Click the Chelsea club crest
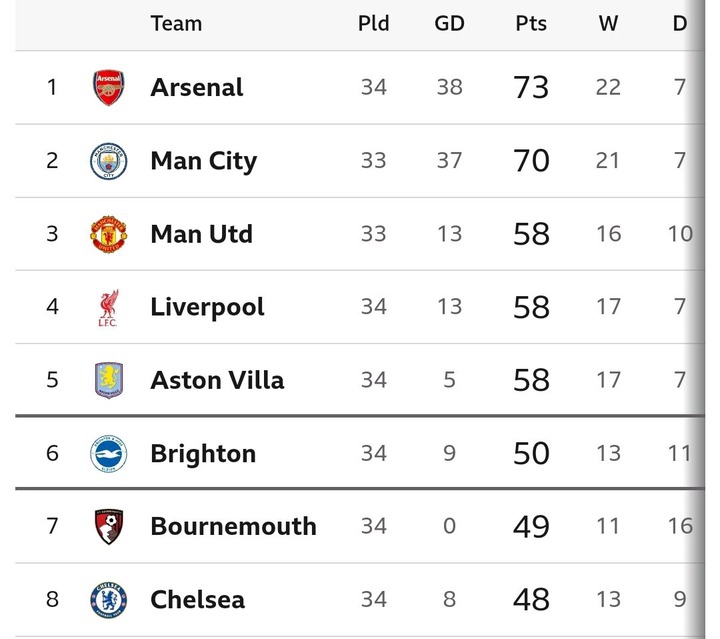 [108, 599]
